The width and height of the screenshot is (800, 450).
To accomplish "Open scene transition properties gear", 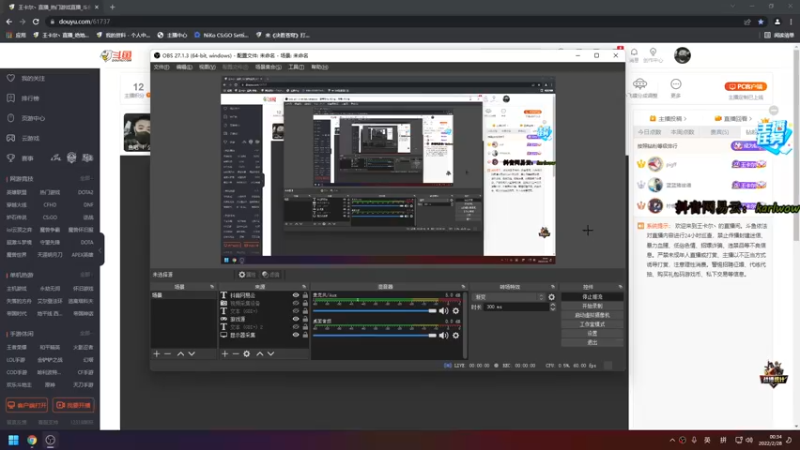I will click(x=552, y=297).
